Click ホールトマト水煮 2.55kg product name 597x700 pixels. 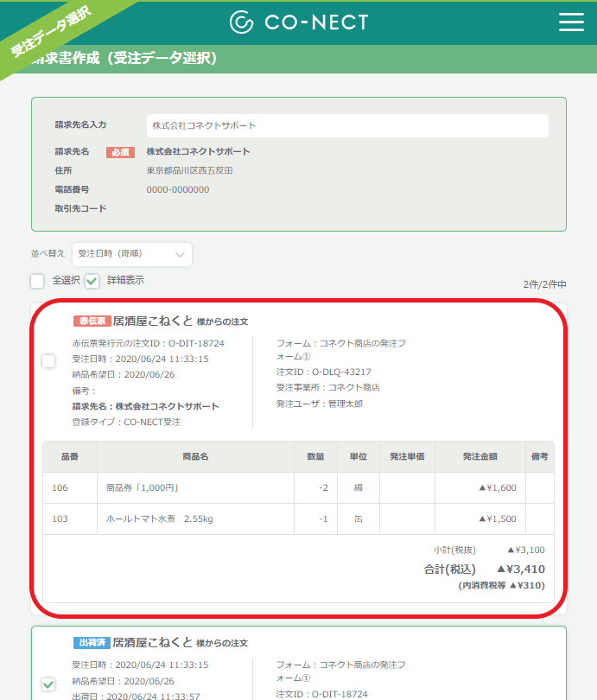(159, 519)
